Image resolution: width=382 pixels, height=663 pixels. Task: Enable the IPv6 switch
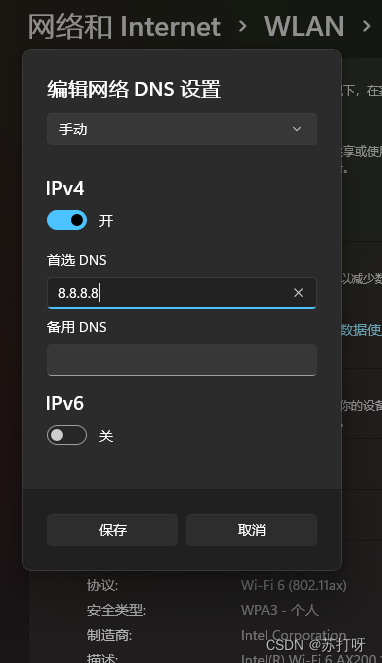tap(67, 435)
